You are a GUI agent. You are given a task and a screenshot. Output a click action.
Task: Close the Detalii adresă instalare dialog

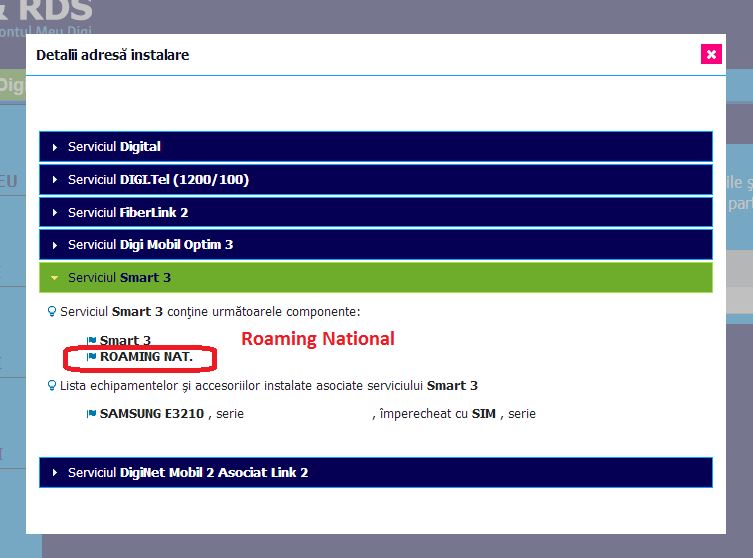click(711, 54)
